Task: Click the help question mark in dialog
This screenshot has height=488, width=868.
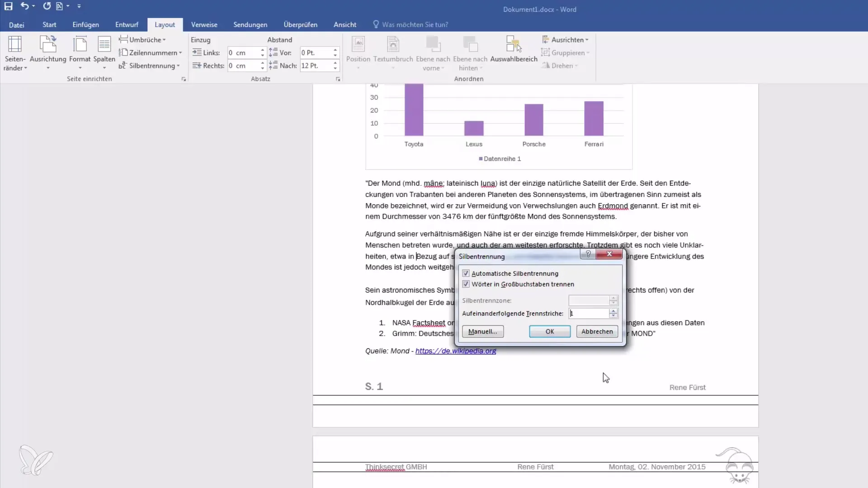Action: click(x=588, y=254)
